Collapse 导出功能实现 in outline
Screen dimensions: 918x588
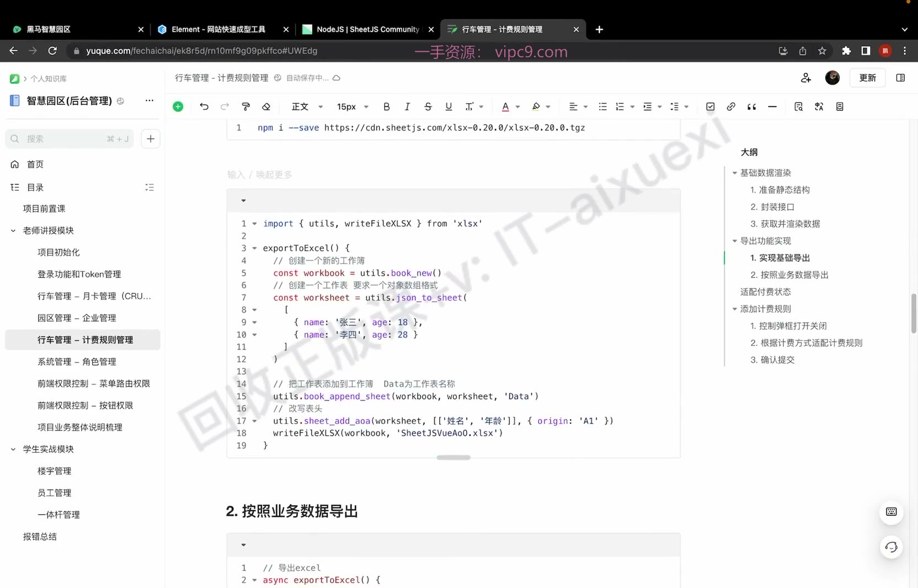click(x=734, y=241)
